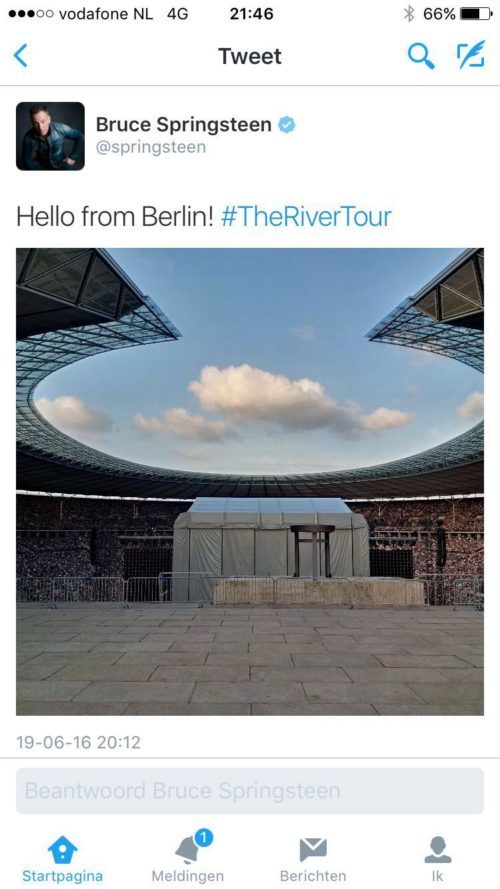Screen dimensions: 500x889
Task: Compose a new tweet with the quill icon
Action: [471, 55]
